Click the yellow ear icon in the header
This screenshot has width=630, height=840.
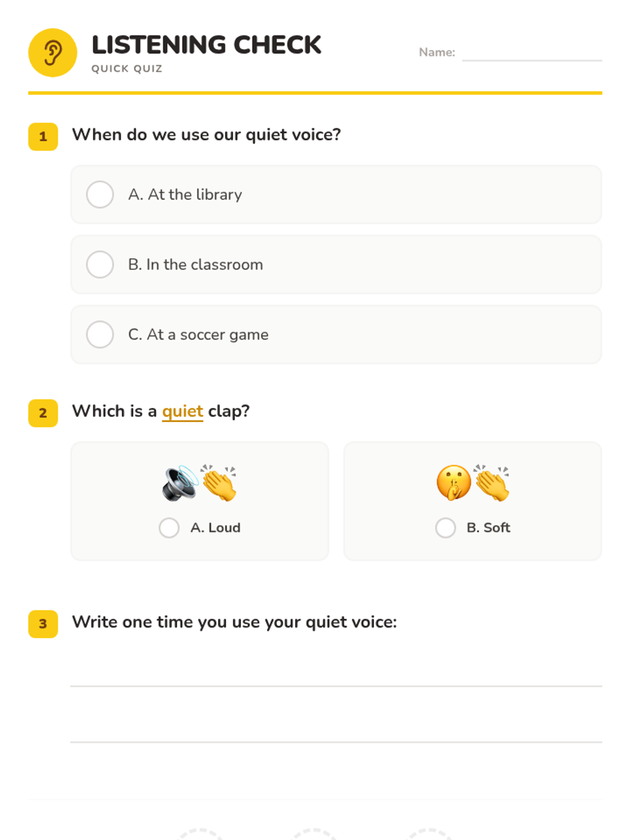coord(52,52)
